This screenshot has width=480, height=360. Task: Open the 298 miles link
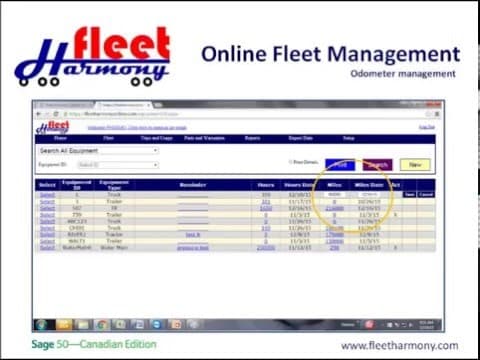pyautogui.click(x=334, y=248)
